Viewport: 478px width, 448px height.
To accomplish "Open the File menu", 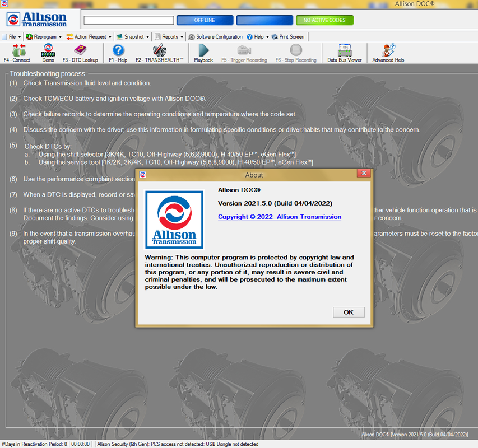I will pyautogui.click(x=12, y=36).
